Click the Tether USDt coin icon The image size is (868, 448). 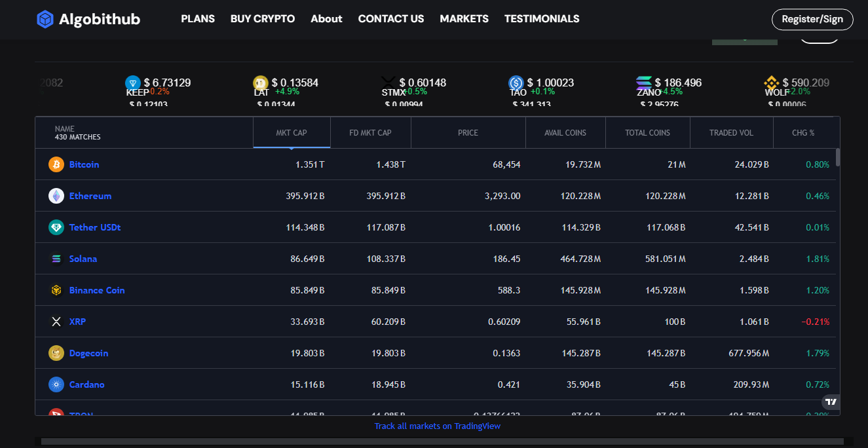(56, 227)
